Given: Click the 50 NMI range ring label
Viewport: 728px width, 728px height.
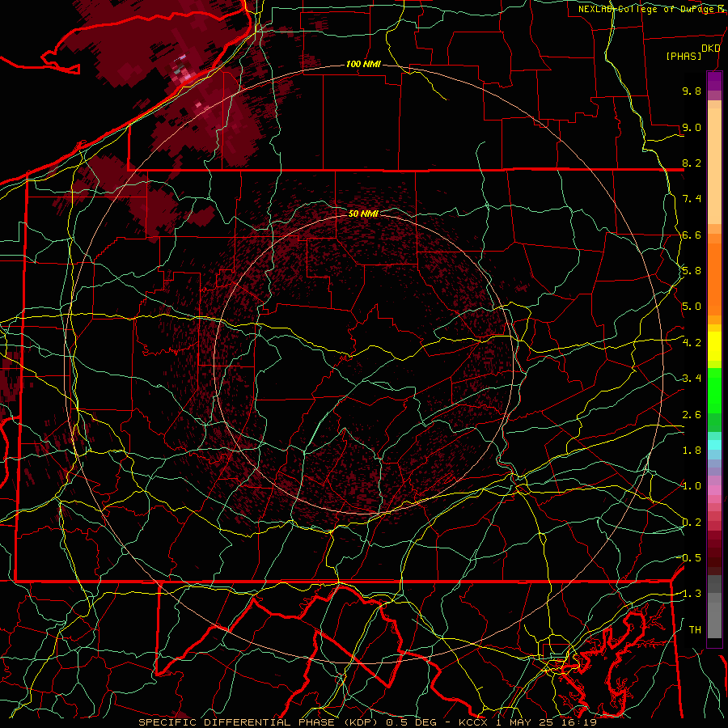Looking at the screenshot, I should coord(363,214).
